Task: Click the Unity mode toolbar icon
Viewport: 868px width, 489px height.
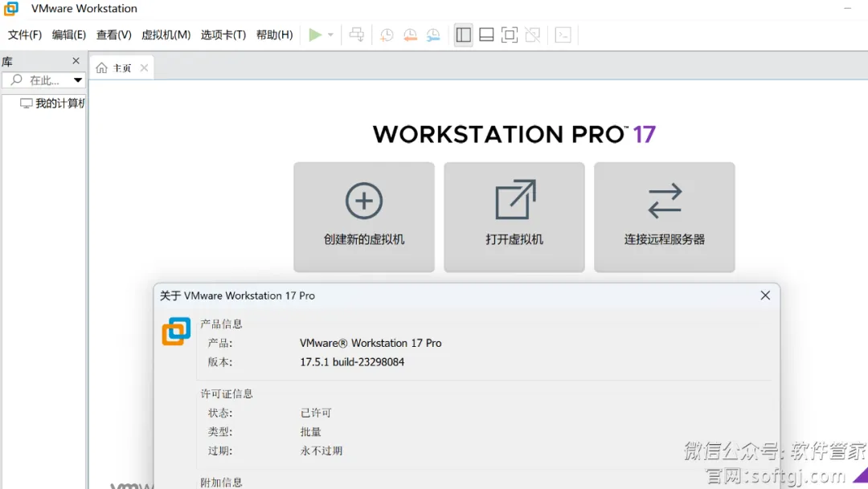Action: tap(533, 35)
